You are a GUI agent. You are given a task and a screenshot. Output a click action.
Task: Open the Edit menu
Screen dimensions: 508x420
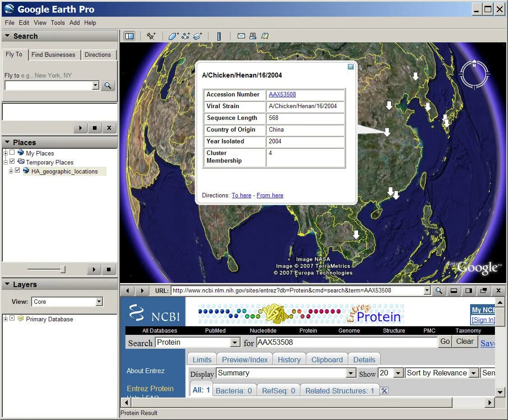[24, 23]
